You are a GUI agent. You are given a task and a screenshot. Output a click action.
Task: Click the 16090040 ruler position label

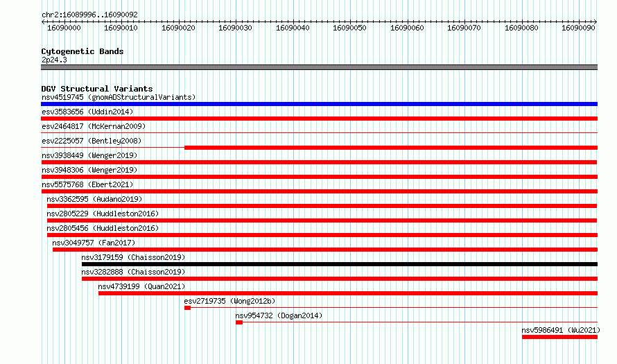(293, 28)
